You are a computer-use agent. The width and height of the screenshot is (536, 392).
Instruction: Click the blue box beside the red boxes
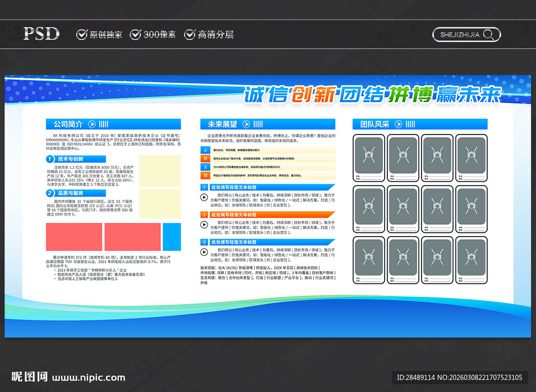(172, 237)
